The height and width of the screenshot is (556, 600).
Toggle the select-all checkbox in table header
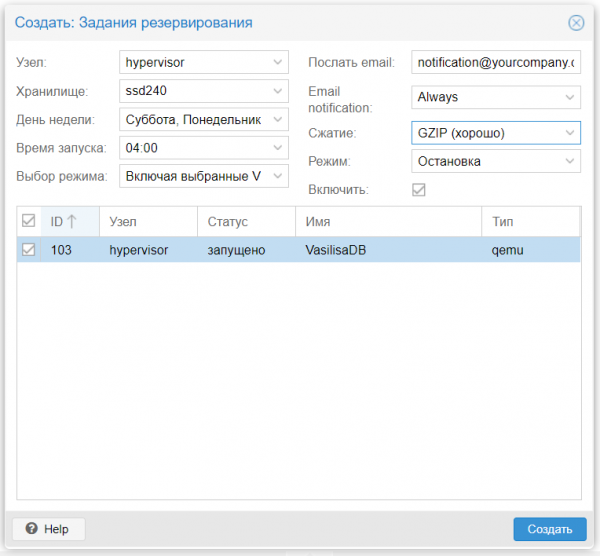click(28, 221)
